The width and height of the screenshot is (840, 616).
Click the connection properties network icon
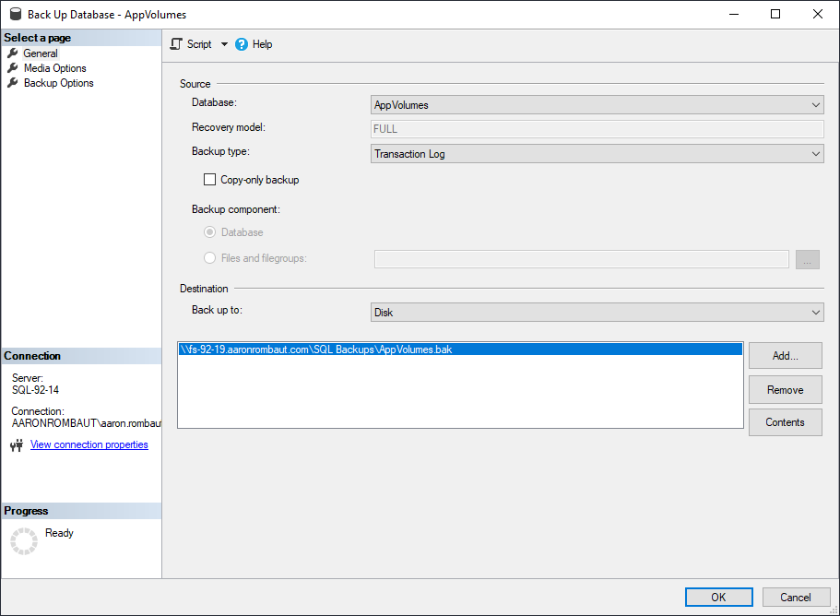[16, 445]
